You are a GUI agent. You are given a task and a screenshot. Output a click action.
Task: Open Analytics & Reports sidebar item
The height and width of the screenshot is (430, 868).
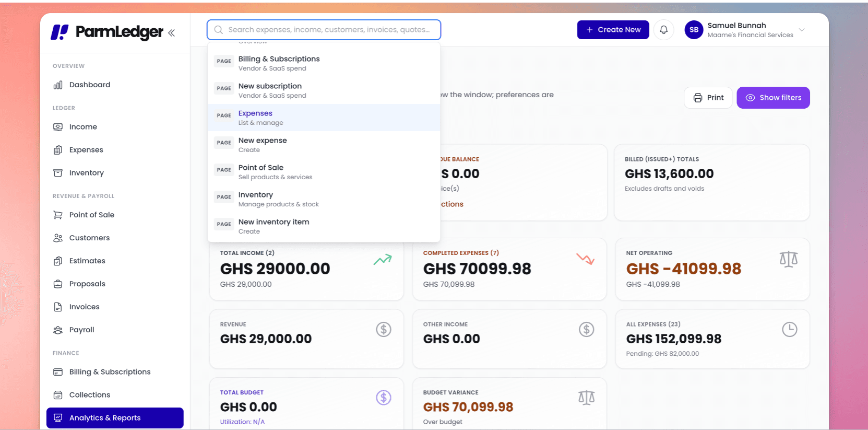tap(115, 418)
